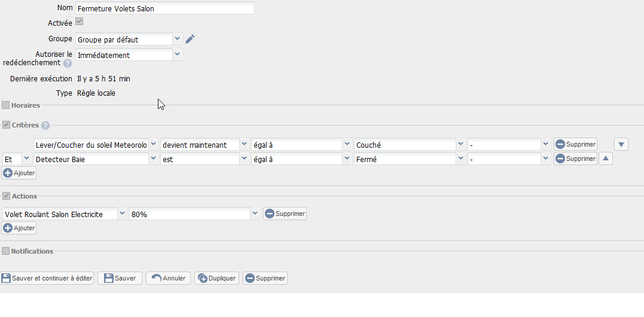The image size is (644, 317).
Task: Enable the Notifications section checkbox
Action: (x=5, y=251)
